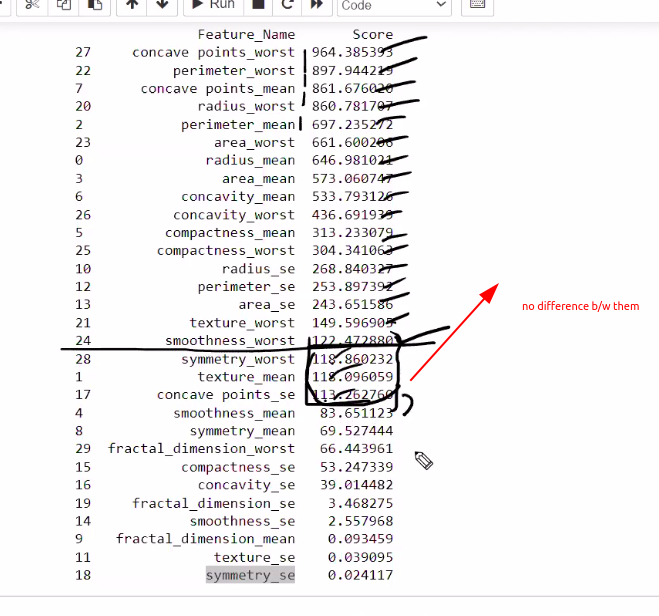Viewport: 659px width, 616px height.
Task: Restart the kernel using circular arrow
Action: [288, 5]
